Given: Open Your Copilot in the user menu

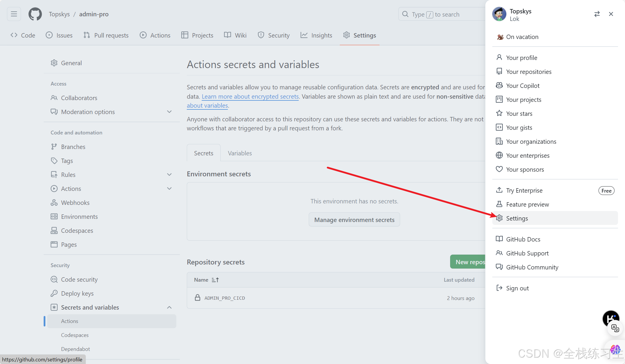Looking at the screenshot, I should [x=523, y=86].
